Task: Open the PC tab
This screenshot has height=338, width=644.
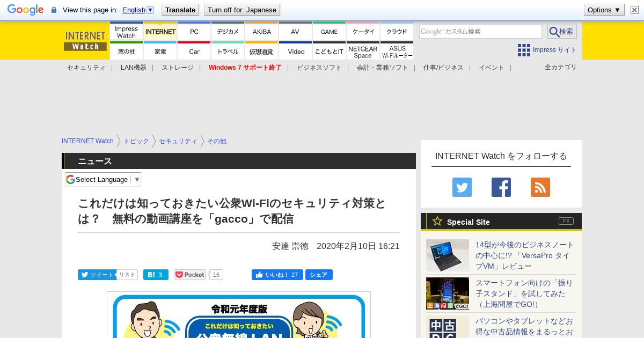Action: 194,32
